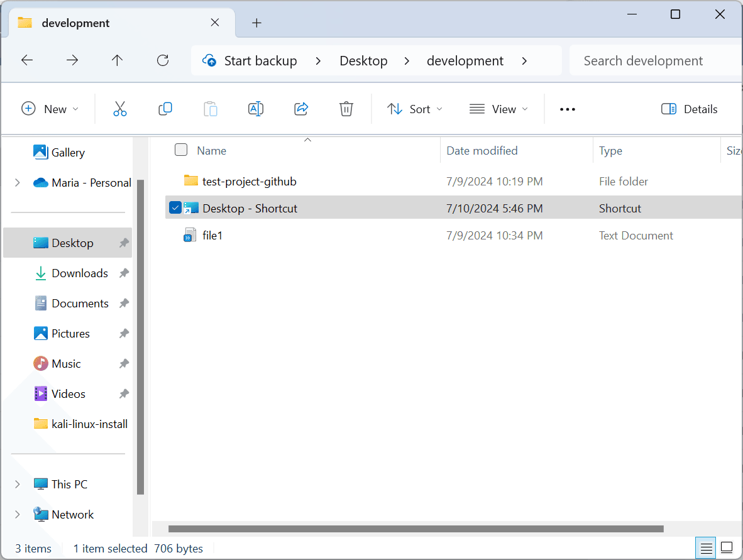Expand the This PC tree node

point(18,484)
